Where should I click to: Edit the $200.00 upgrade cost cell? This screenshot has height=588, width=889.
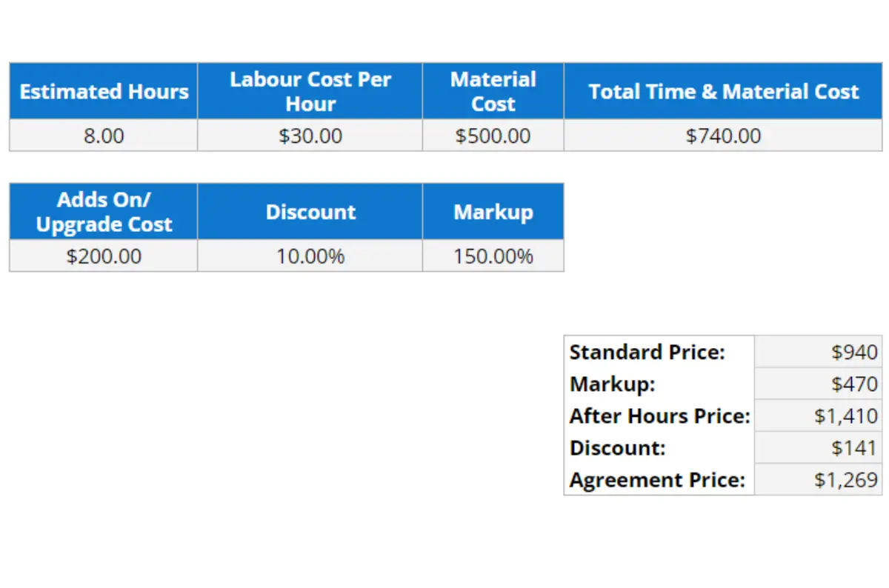click(104, 257)
